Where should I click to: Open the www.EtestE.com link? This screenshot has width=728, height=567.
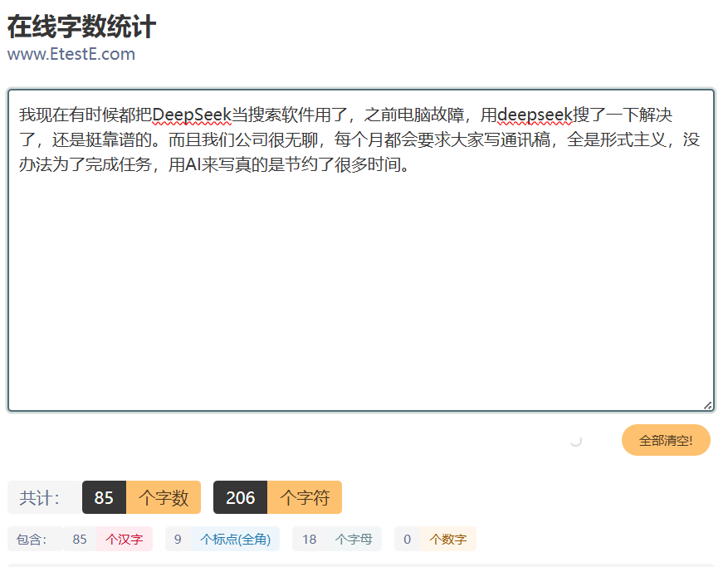click(x=71, y=54)
